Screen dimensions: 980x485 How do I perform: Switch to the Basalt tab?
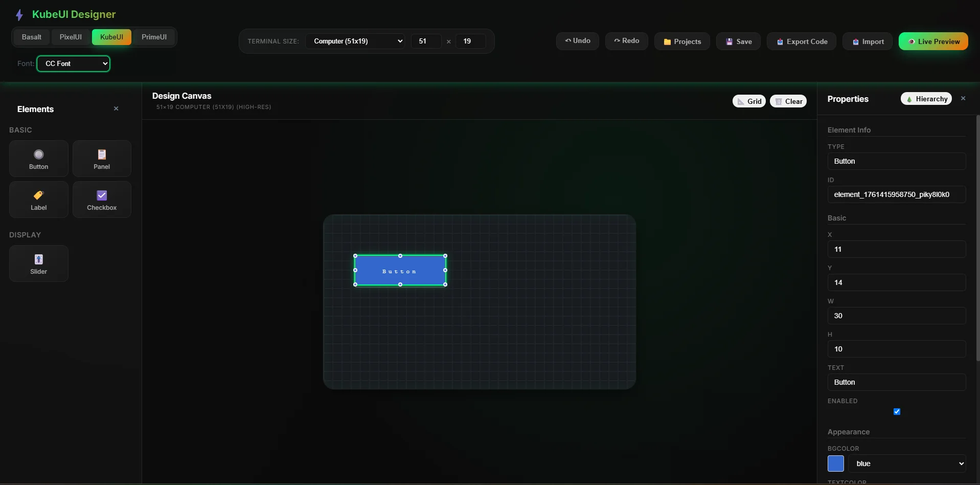pyautogui.click(x=32, y=37)
